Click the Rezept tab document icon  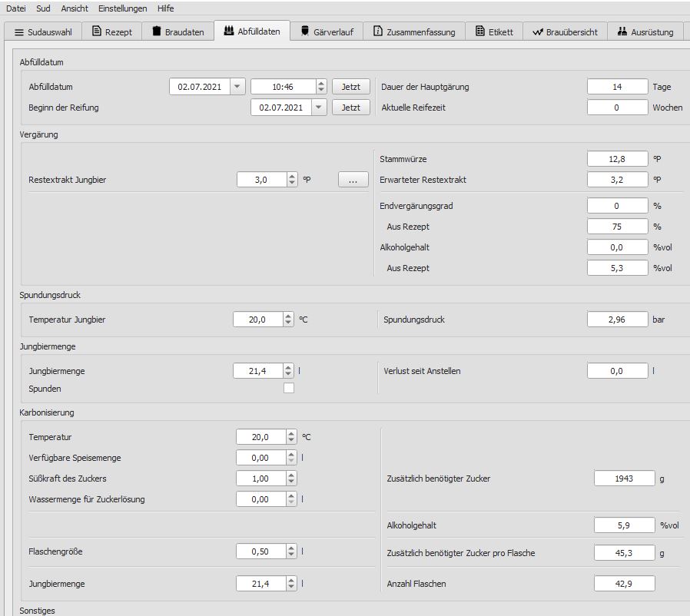[x=97, y=31]
